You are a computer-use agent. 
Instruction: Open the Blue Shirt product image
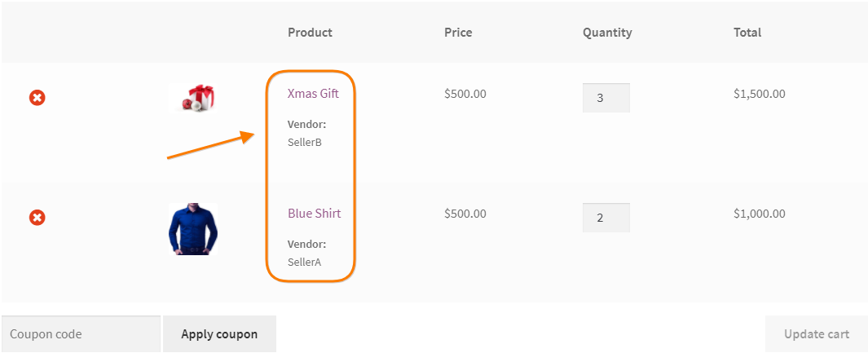point(192,228)
